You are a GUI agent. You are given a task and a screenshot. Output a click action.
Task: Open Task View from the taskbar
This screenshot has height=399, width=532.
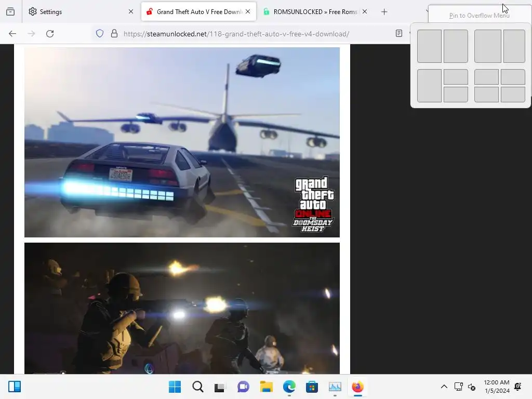[220, 387]
